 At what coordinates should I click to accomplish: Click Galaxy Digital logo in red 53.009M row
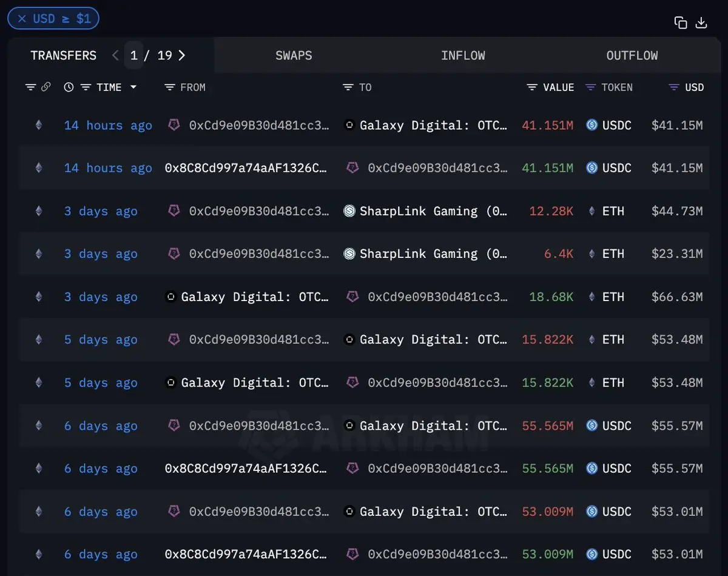(349, 512)
